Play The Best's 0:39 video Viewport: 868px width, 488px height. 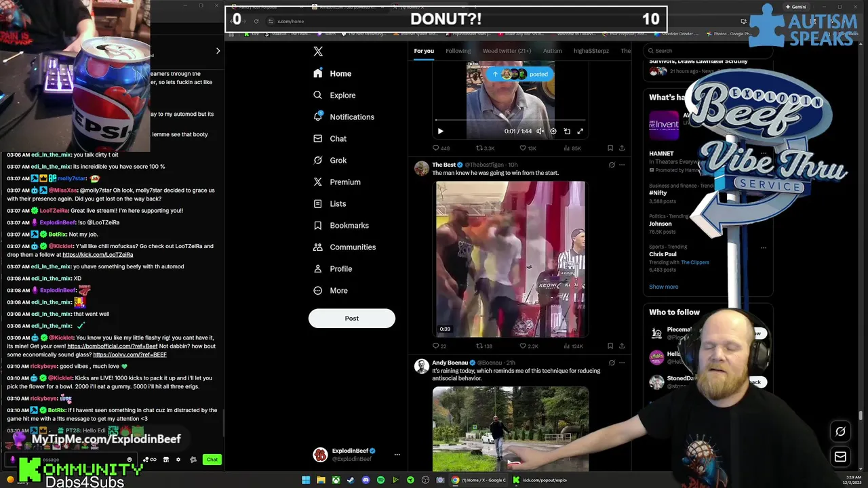click(510, 258)
